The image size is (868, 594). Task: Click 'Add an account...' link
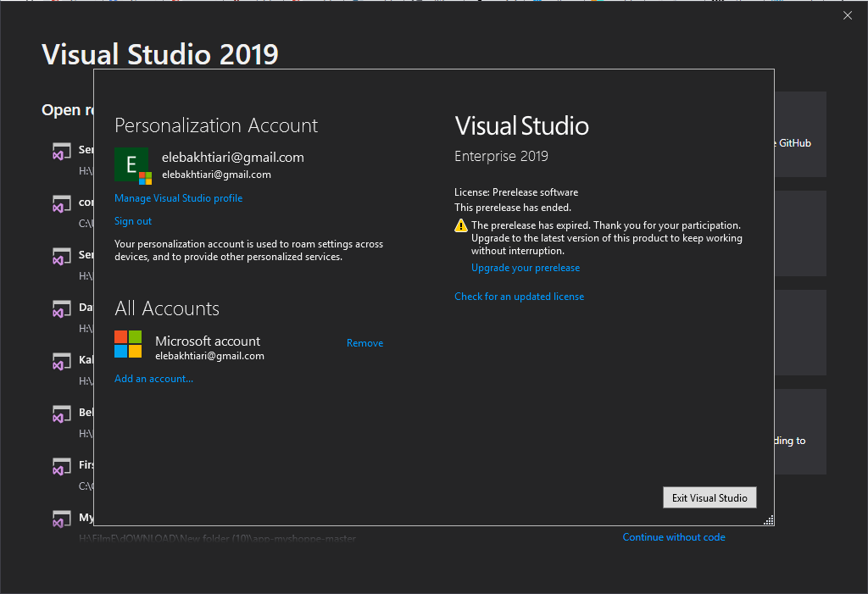(153, 379)
